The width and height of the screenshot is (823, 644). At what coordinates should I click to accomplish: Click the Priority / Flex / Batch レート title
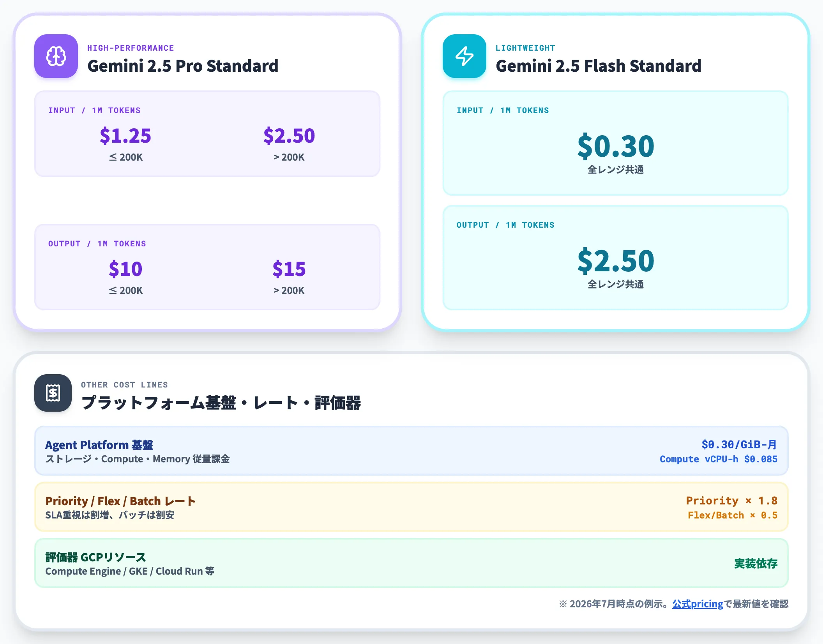click(120, 501)
